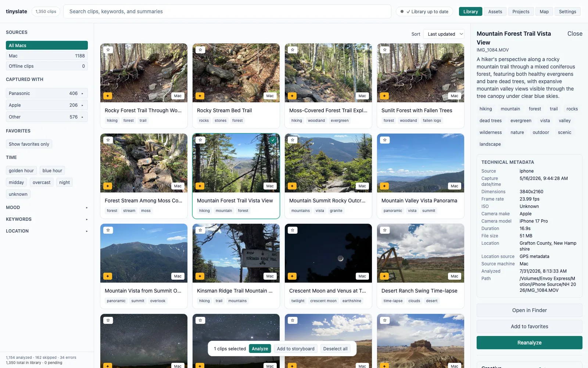Image resolution: width=588 pixels, height=368 pixels.
Task: Toggle the blue hour time filter
Action: pos(52,170)
